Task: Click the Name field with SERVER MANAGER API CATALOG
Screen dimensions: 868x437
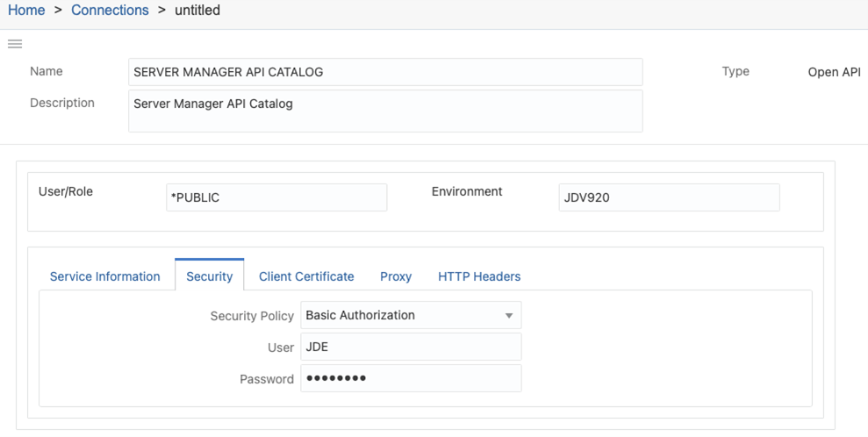Action: 385,72
